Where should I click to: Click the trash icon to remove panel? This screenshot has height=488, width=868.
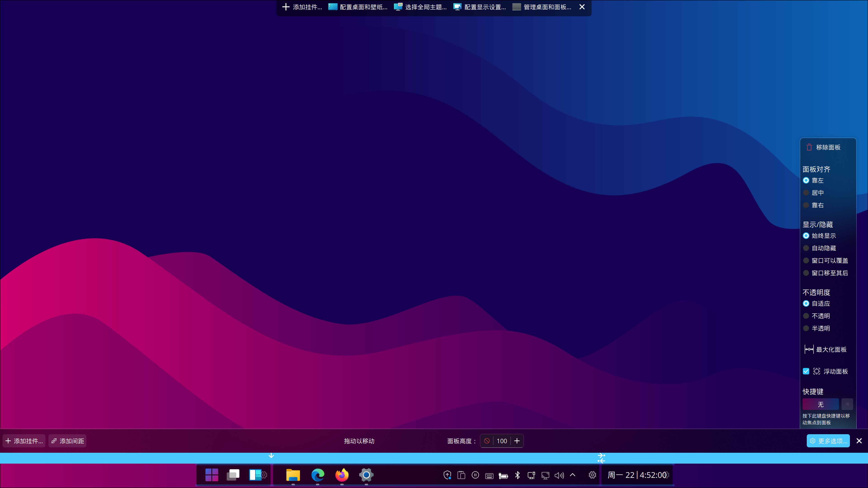tap(809, 147)
